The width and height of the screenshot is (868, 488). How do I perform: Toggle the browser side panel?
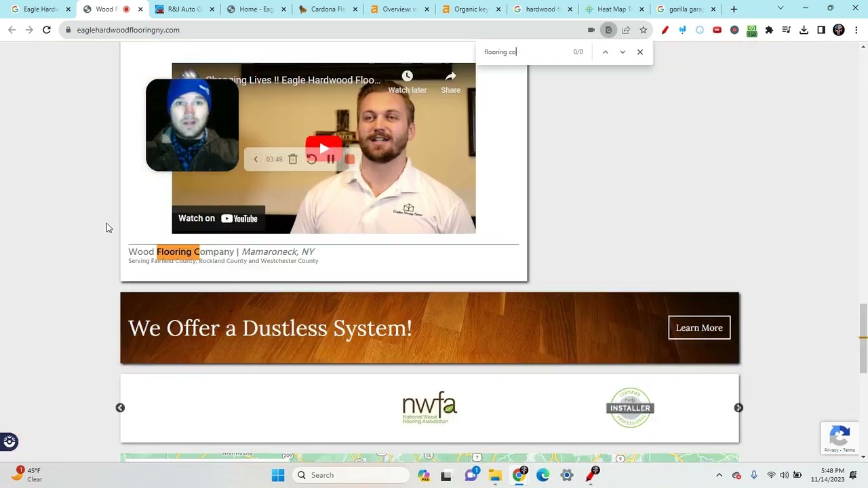(821, 30)
